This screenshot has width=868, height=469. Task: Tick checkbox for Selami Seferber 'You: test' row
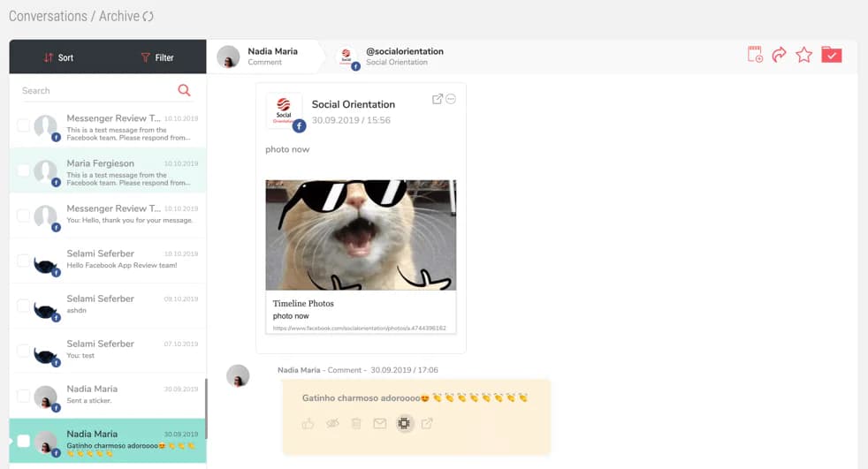click(x=23, y=351)
